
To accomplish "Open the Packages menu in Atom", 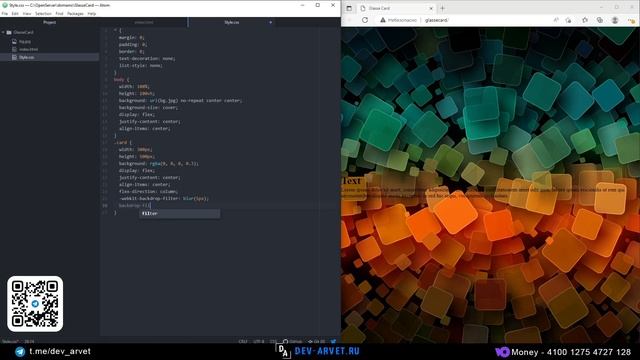I will 75,13.
